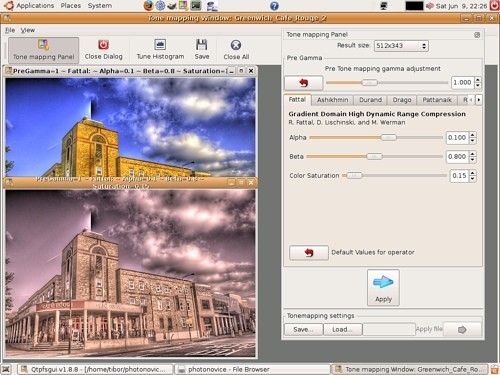Click the network monitor tray icon
Viewport: 500px width, 375px height.
coord(383,6)
